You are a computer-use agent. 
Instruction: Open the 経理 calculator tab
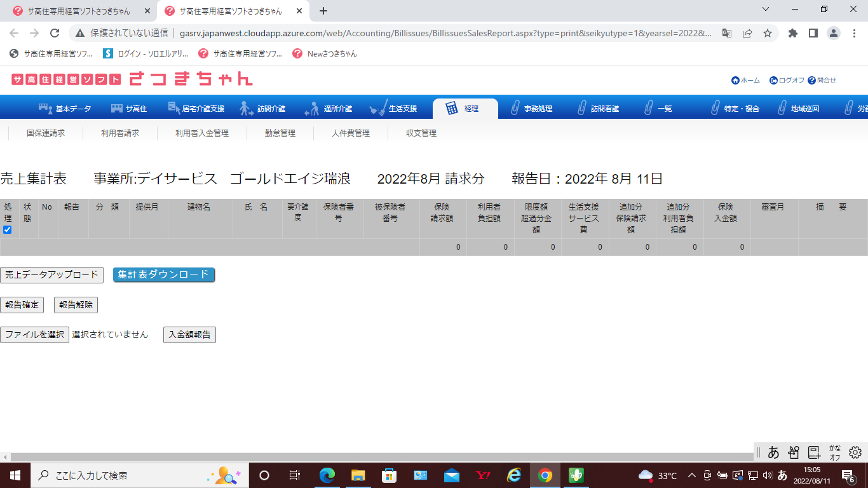point(452,109)
